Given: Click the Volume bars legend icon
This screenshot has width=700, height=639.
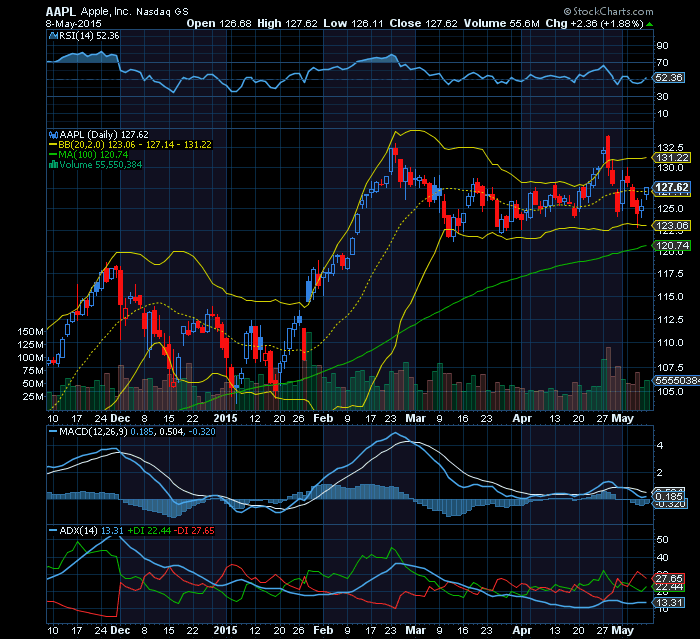Looking at the screenshot, I should click(x=53, y=165).
